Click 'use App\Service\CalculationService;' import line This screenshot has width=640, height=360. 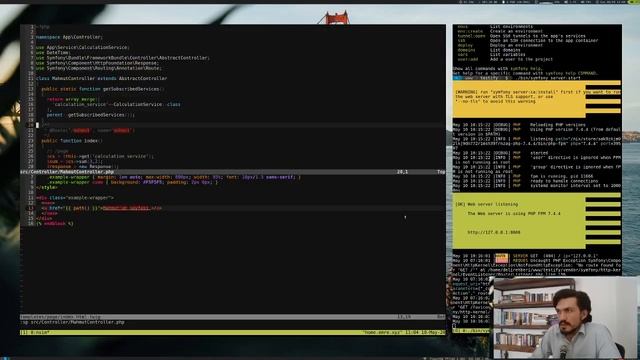[x=82, y=47]
